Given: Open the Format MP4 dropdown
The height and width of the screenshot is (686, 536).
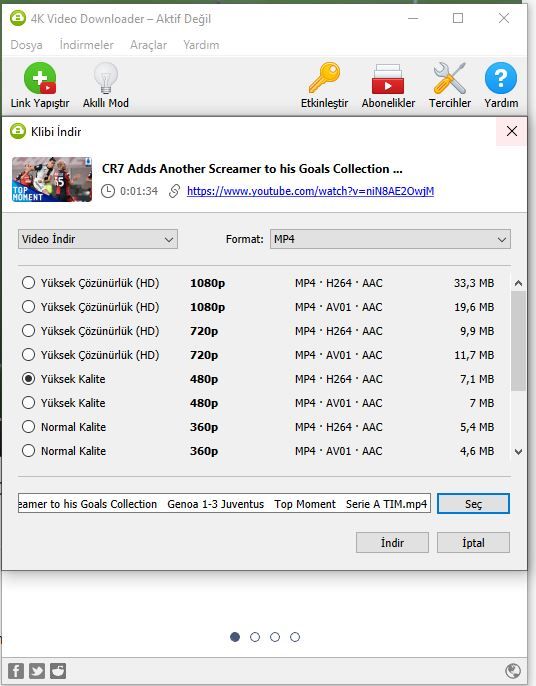Looking at the screenshot, I should [390, 239].
